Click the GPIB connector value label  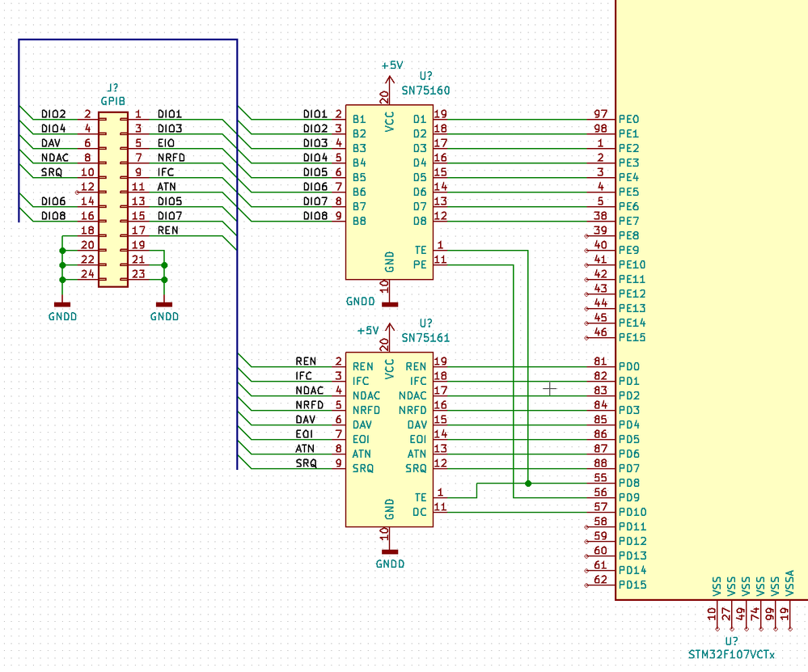pyautogui.click(x=113, y=101)
